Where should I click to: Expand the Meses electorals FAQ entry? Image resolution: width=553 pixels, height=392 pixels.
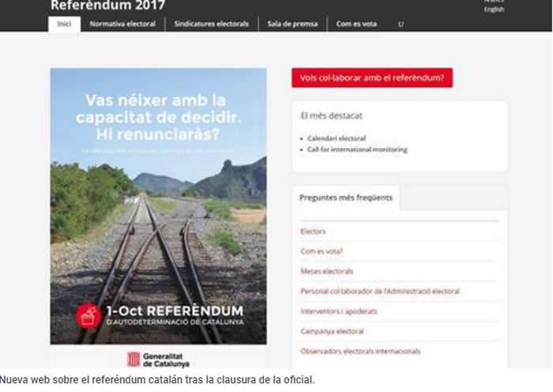(326, 271)
